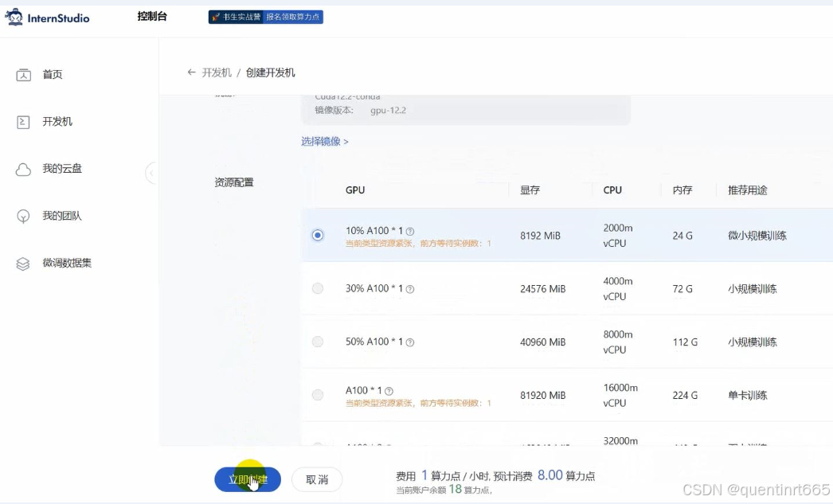
Task: Click the 单卡训练 usage cell
Action: point(748,395)
